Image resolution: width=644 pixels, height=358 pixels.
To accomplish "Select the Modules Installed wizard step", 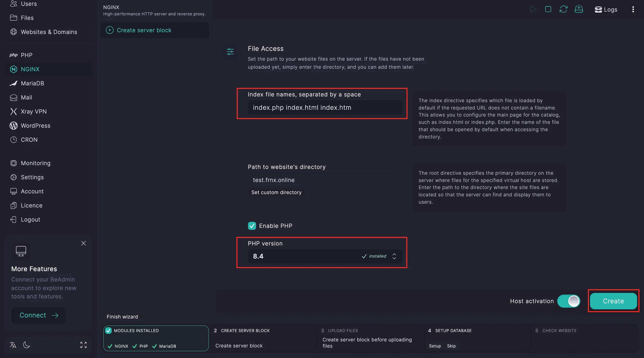I will click(x=156, y=338).
